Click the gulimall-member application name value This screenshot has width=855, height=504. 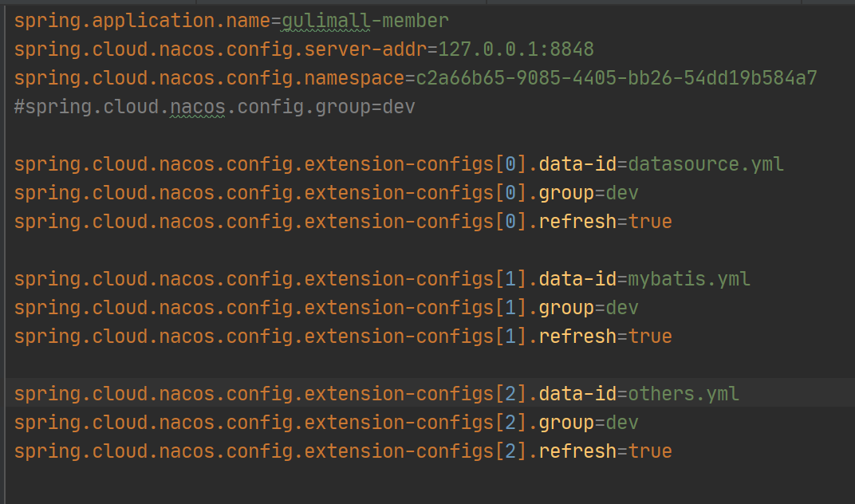[364, 22]
